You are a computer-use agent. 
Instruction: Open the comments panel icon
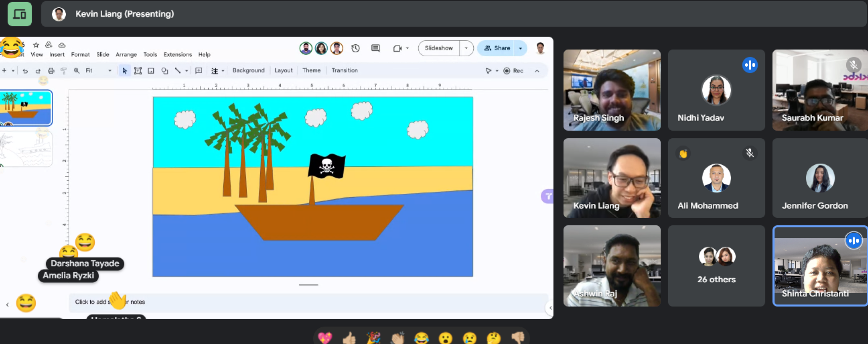(375, 48)
